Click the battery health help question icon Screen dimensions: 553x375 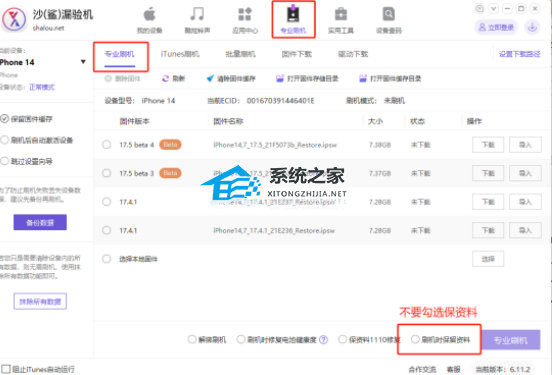point(323,339)
